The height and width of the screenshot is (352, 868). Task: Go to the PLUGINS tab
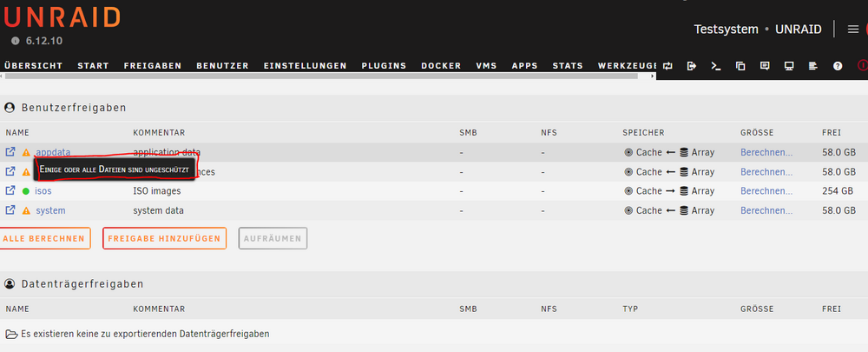coord(385,65)
